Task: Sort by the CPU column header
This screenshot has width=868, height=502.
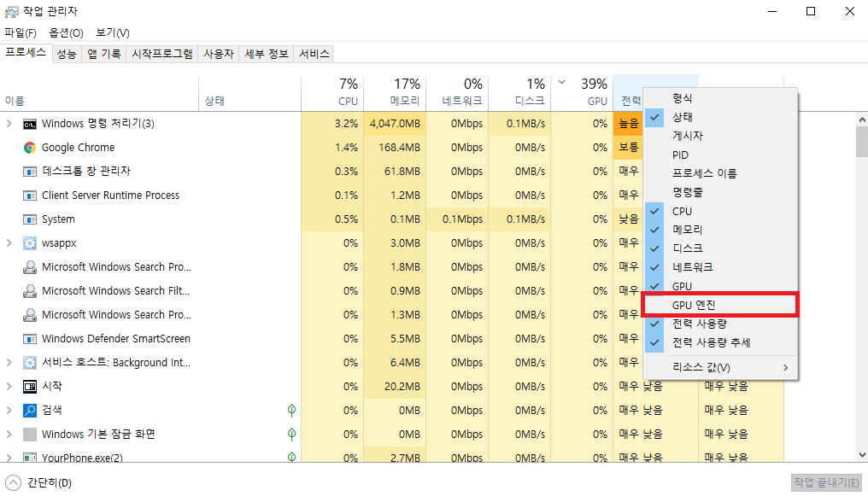Action: click(332, 92)
